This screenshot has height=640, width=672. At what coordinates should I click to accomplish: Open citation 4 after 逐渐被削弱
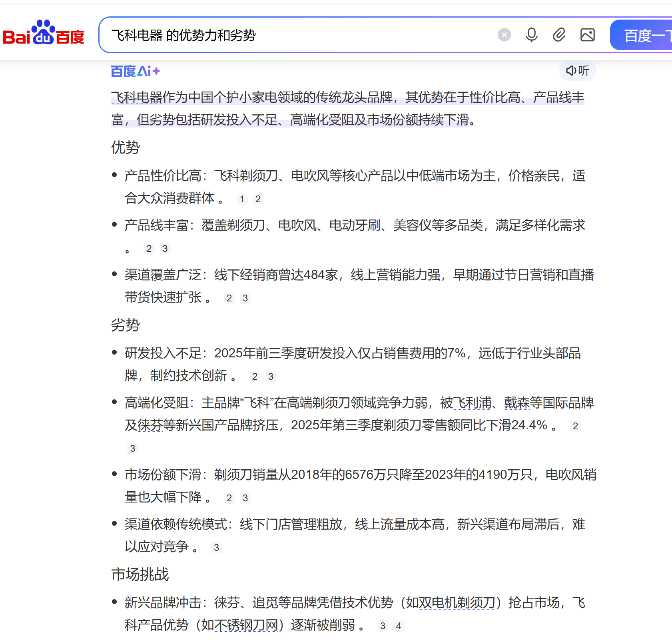[399, 626]
